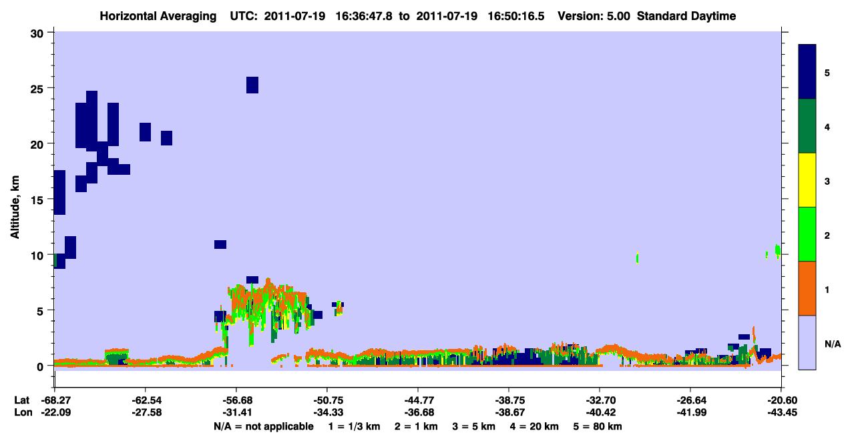Click the small blue block at 11 km altitude
The image size is (868, 445).
pos(220,244)
